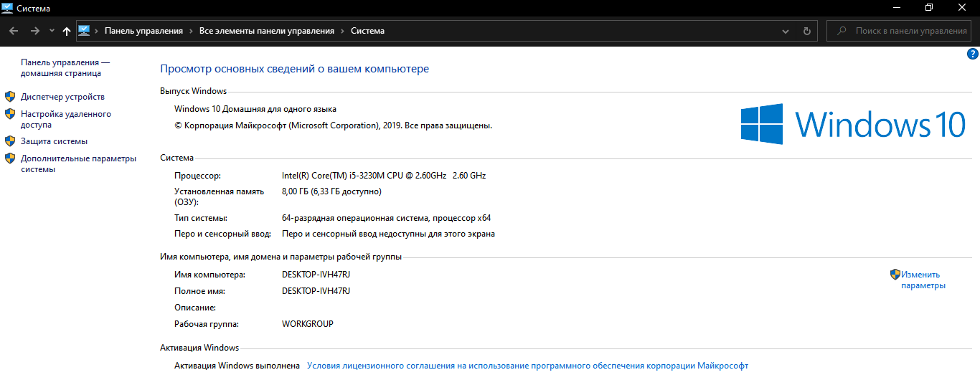This screenshot has height=380, width=980.
Task: Open address bar history dropdown
Action: (786, 31)
